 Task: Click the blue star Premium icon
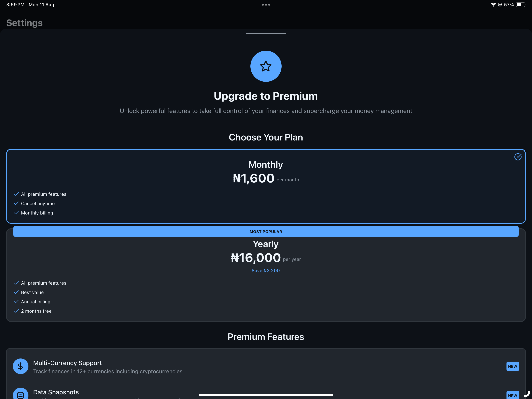pos(266,66)
